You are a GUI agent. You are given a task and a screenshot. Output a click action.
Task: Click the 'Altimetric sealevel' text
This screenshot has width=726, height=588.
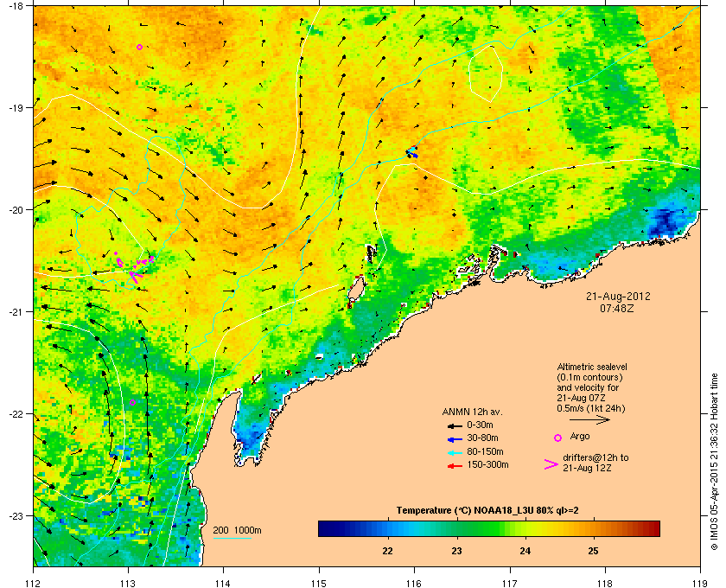(592, 367)
